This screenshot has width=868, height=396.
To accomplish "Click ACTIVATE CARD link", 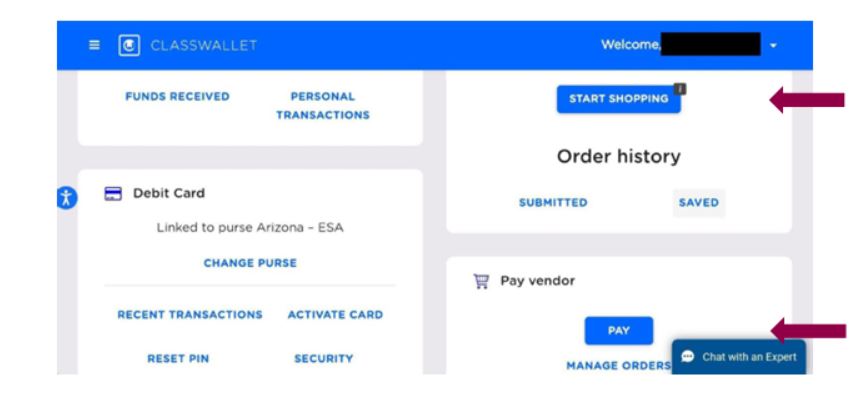I will pos(335,315).
